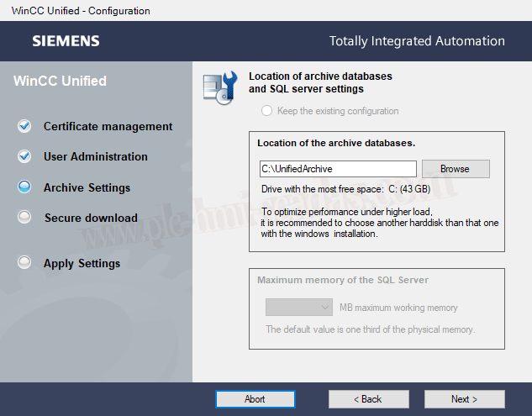Click the archive database path field
Viewport: 532px width, 416px height.
[x=338, y=169]
